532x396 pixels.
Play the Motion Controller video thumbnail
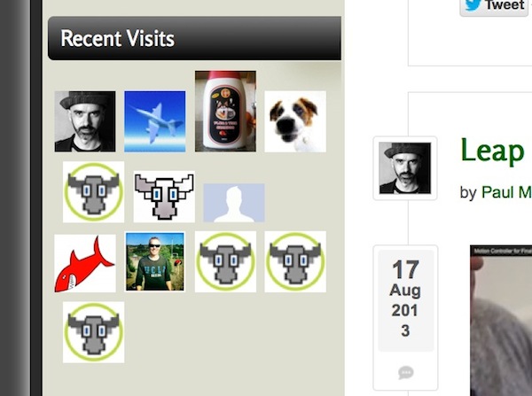click(x=501, y=321)
